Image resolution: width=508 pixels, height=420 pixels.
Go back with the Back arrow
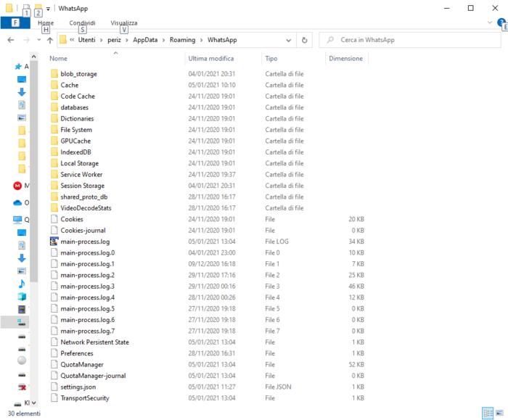(11, 40)
